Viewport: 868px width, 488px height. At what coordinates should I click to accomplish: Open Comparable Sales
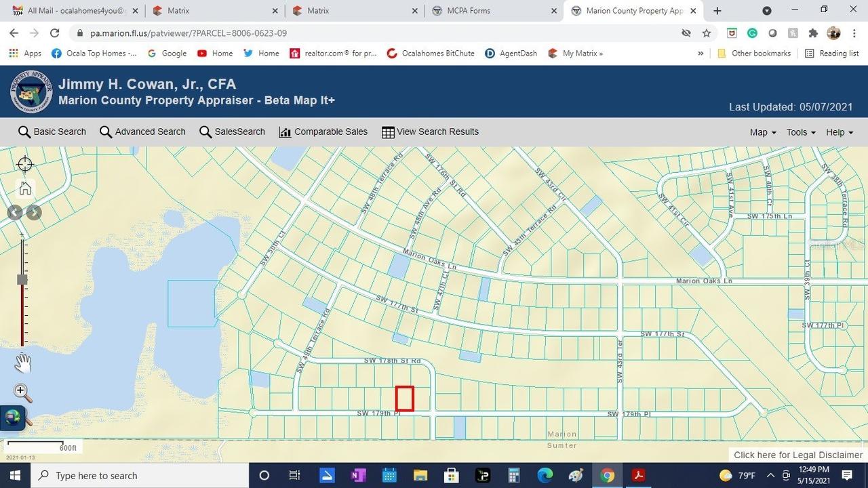point(323,131)
